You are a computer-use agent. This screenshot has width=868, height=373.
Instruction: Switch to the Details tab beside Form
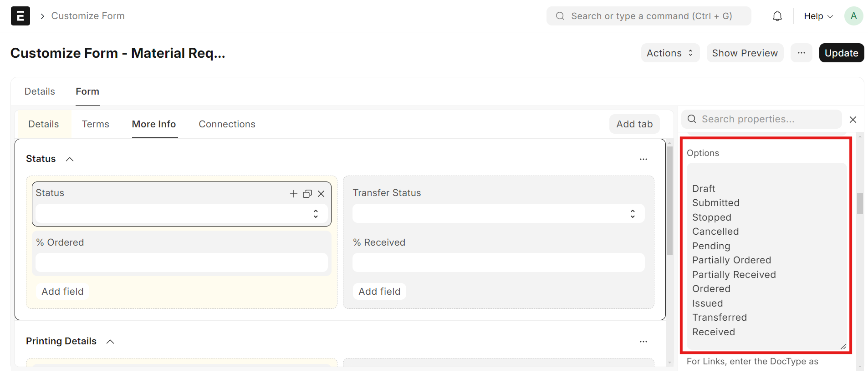(x=39, y=91)
